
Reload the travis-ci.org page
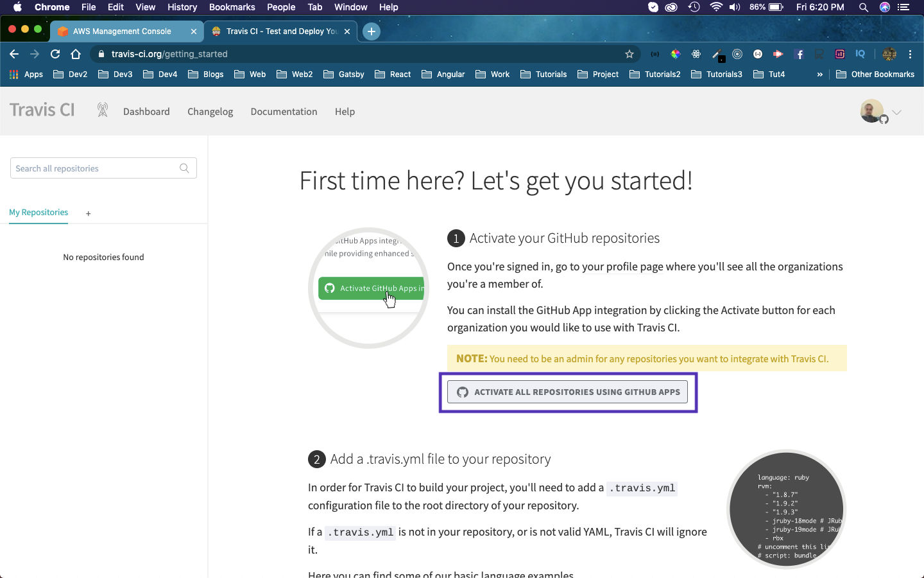(55, 54)
